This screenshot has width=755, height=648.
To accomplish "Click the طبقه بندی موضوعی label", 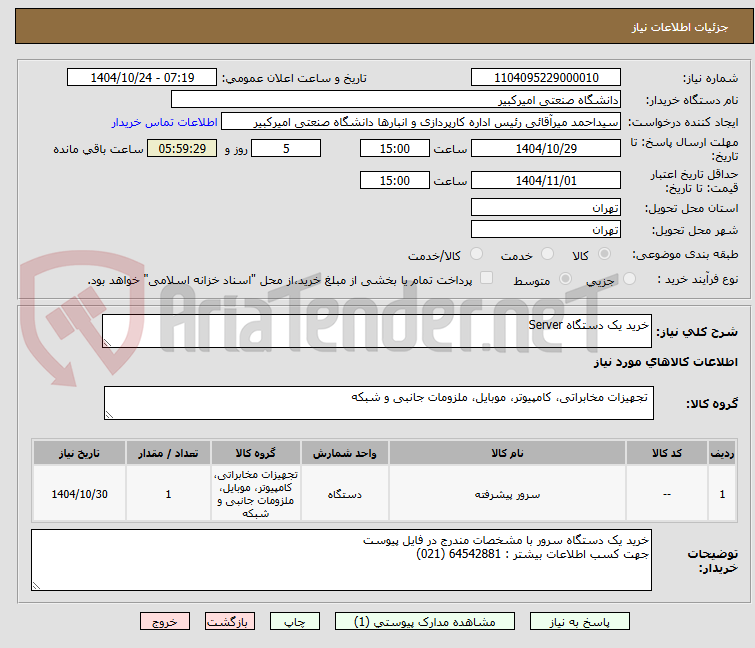I will [685, 254].
